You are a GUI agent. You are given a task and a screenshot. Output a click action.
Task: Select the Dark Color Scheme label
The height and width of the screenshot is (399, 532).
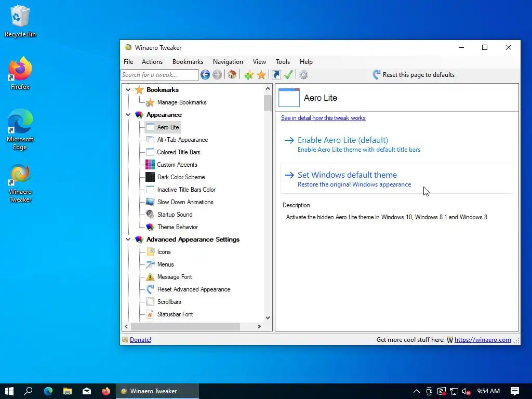point(181,177)
